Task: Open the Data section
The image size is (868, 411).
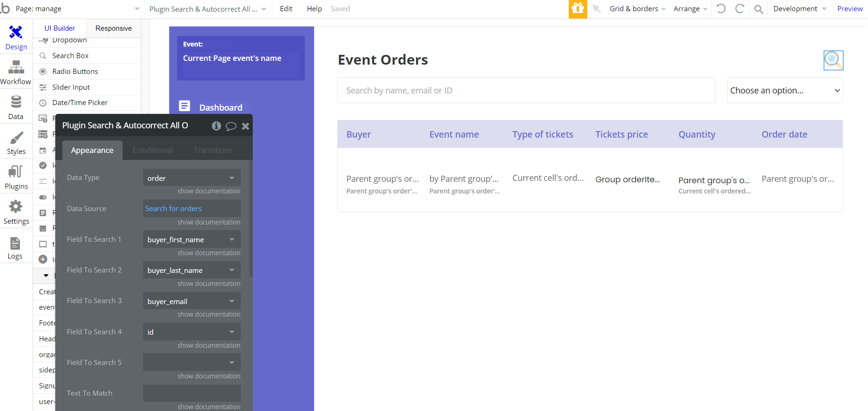Action: point(16,107)
